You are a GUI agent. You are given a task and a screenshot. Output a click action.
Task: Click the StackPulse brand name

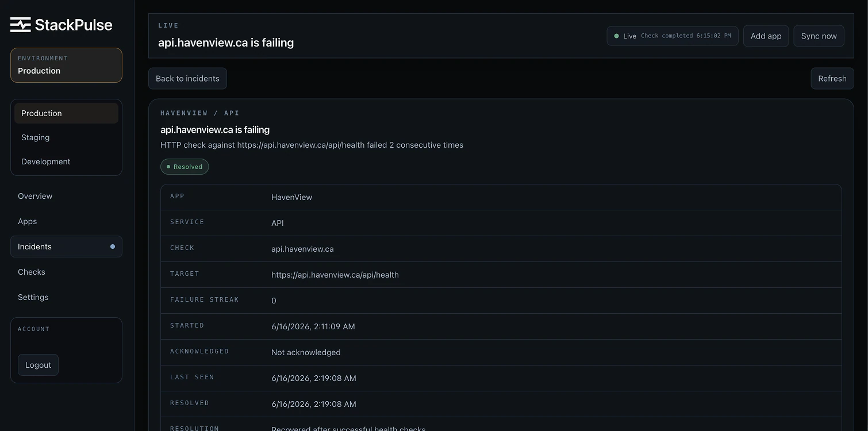74,25
